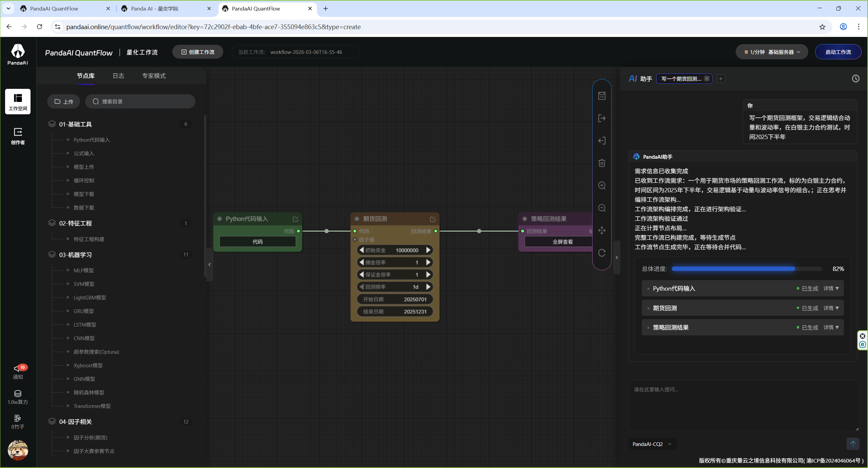Zoom out on the canvas
The image size is (868, 468).
pyautogui.click(x=602, y=208)
